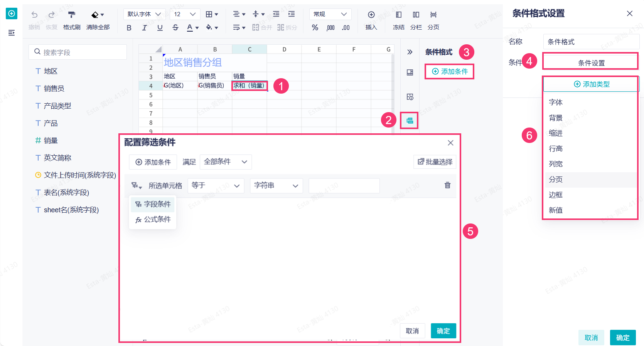644x346 pixels.
Task: Click 添加条件 in the 条件格式 panel
Action: tap(450, 72)
